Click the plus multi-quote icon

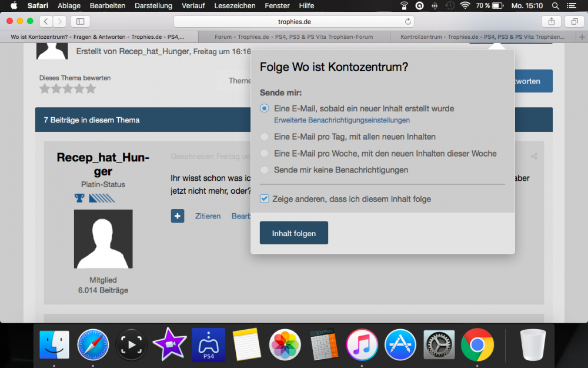coord(178,216)
